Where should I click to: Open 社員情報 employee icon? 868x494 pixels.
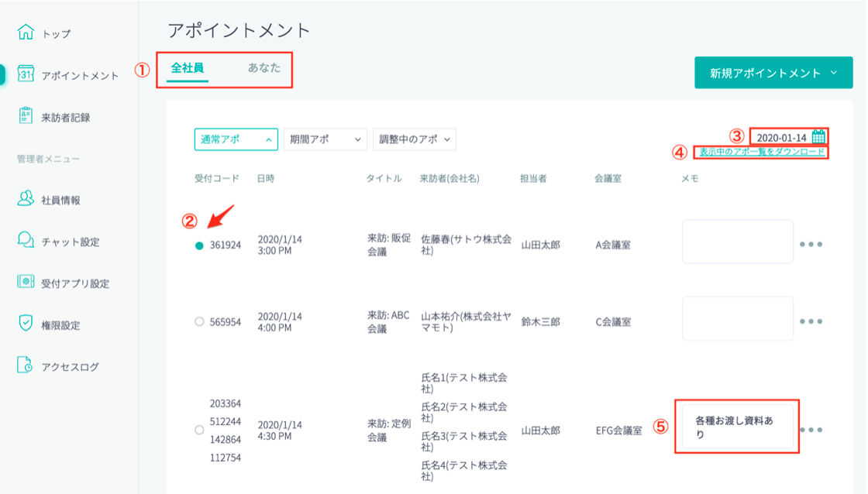pos(26,199)
